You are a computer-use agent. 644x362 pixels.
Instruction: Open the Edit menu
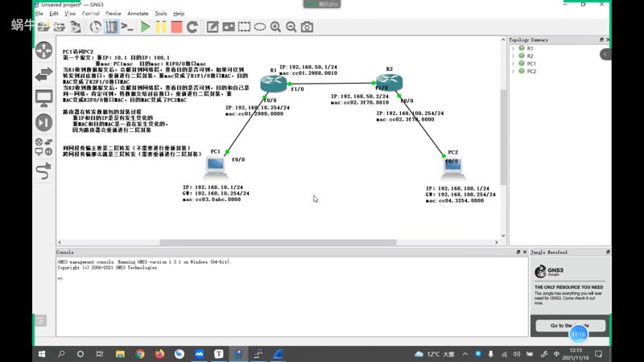(x=54, y=14)
